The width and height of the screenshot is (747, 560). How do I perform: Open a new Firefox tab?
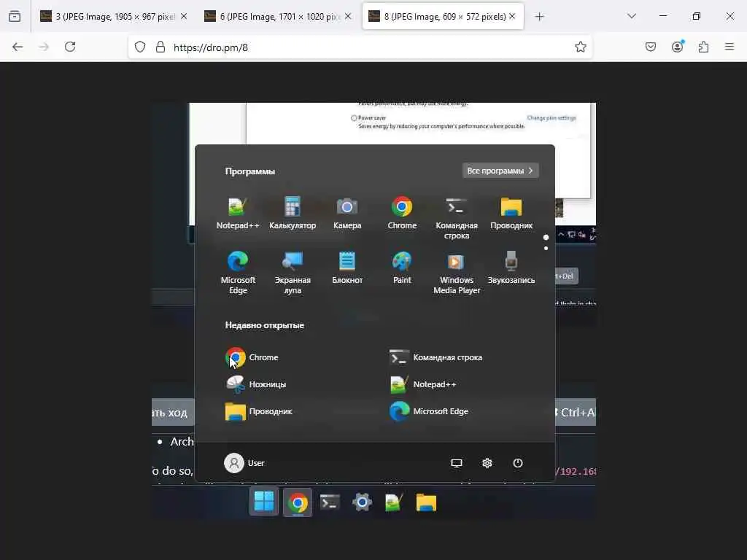539,17
